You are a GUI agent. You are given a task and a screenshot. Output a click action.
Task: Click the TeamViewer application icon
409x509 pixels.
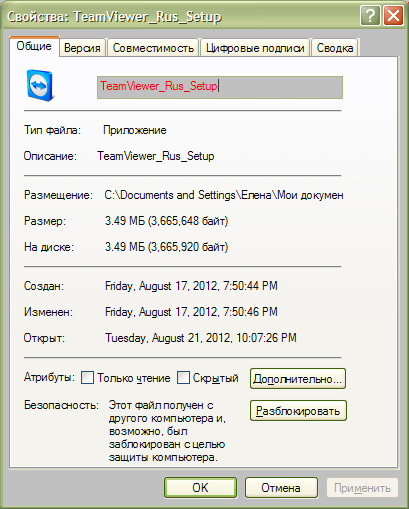[x=40, y=85]
